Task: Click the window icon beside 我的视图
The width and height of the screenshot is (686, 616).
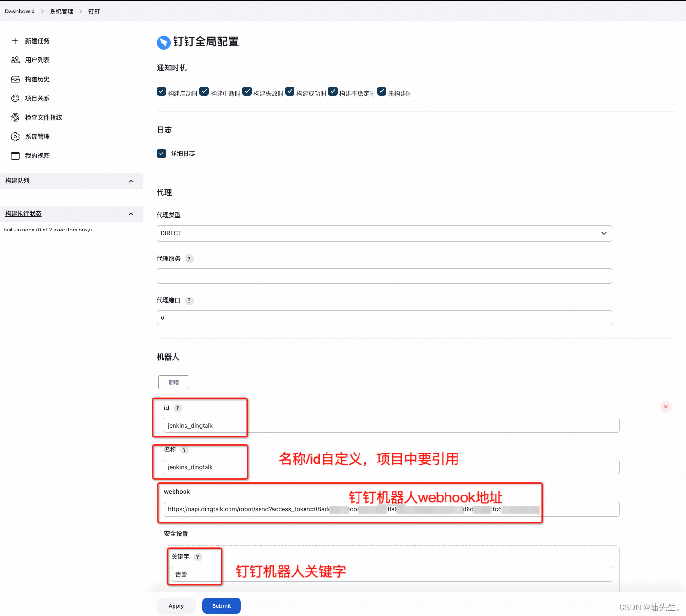Action: tap(15, 155)
